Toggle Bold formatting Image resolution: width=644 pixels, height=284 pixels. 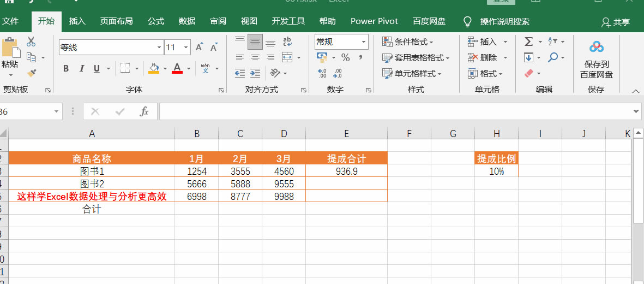(66, 69)
